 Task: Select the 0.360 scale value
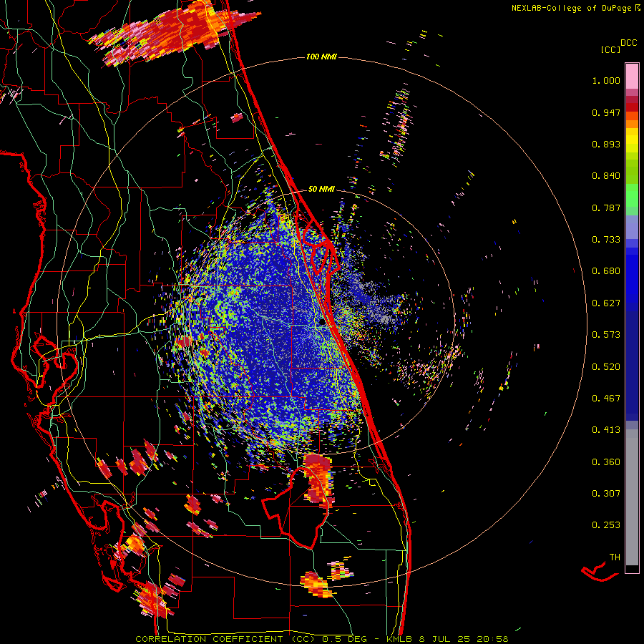tap(606, 462)
